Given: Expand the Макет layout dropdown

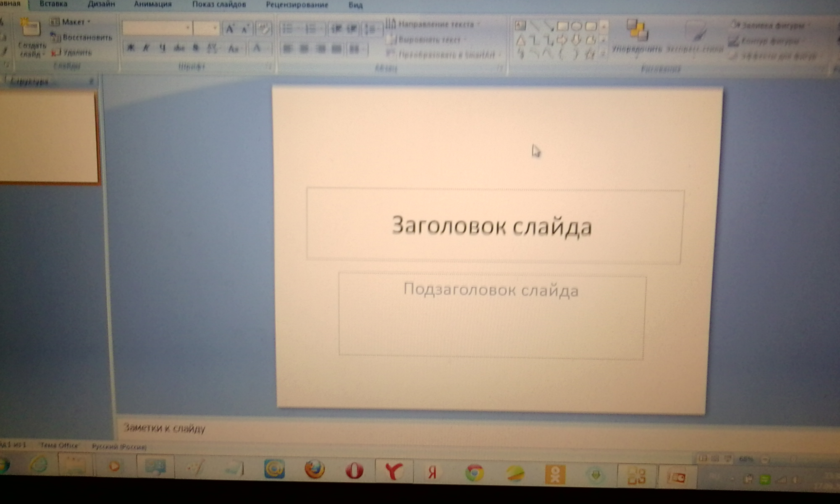Looking at the screenshot, I should click(70, 21).
